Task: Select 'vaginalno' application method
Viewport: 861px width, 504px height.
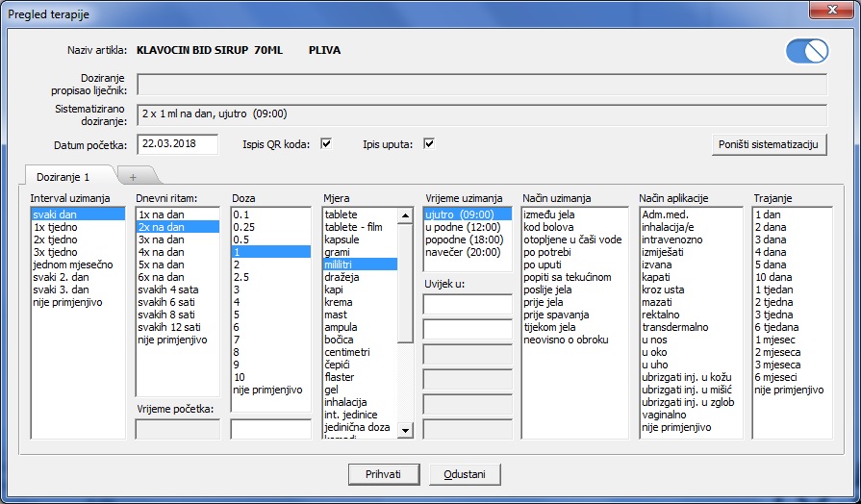Action: click(691, 416)
